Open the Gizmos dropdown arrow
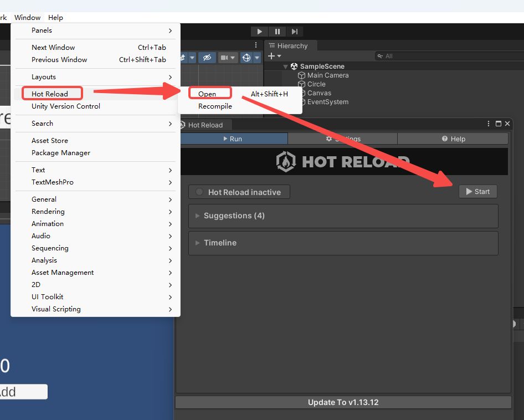This screenshot has height=420, width=524. pos(257,58)
